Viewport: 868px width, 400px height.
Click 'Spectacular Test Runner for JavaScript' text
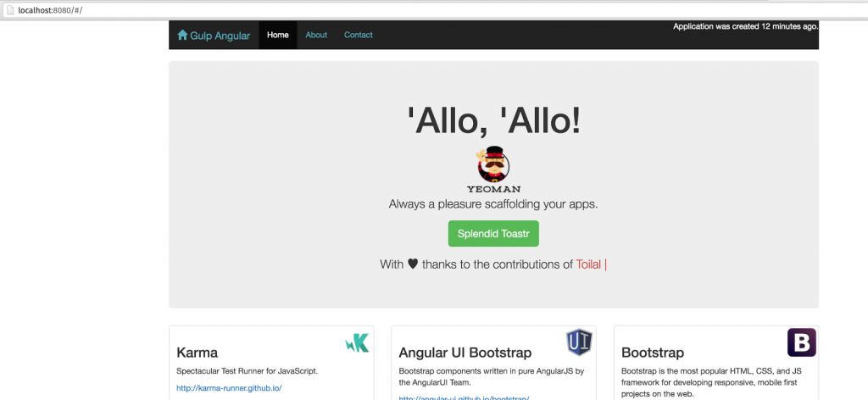(247, 371)
